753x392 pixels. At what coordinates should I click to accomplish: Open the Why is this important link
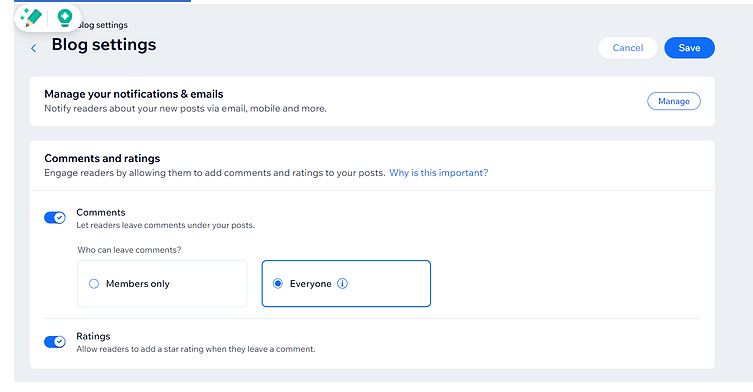[x=438, y=172]
